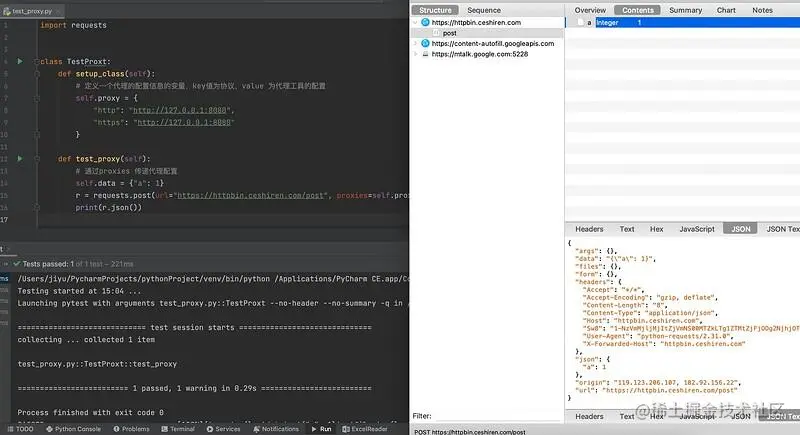Open the TODO tool window
The width and height of the screenshot is (800, 435).
coord(20,429)
